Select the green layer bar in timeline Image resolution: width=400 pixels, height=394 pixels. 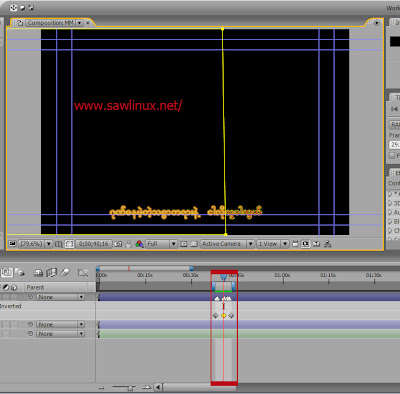coord(249,334)
